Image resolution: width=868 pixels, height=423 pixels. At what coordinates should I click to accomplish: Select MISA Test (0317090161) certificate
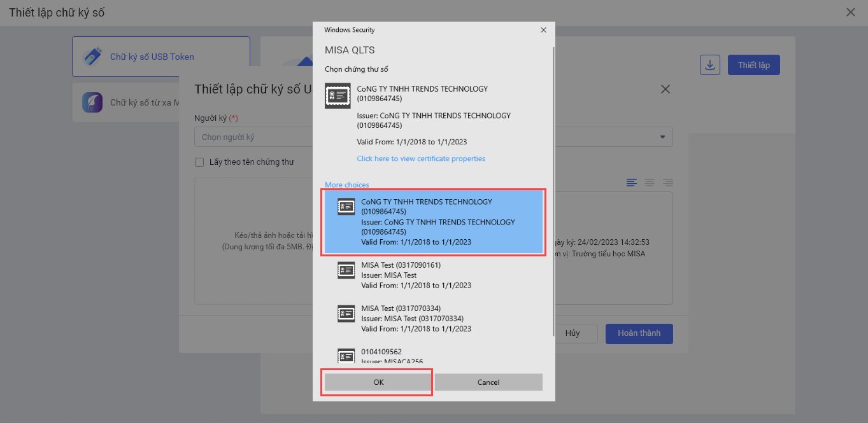434,275
